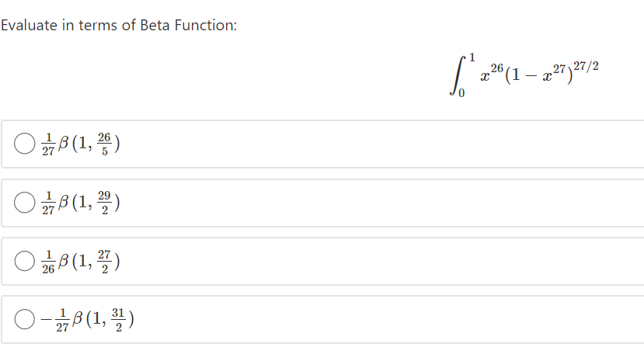This screenshot has height=361, width=644.
Task: Choose the radio option for β(1, 29/2)
Action: (24, 203)
